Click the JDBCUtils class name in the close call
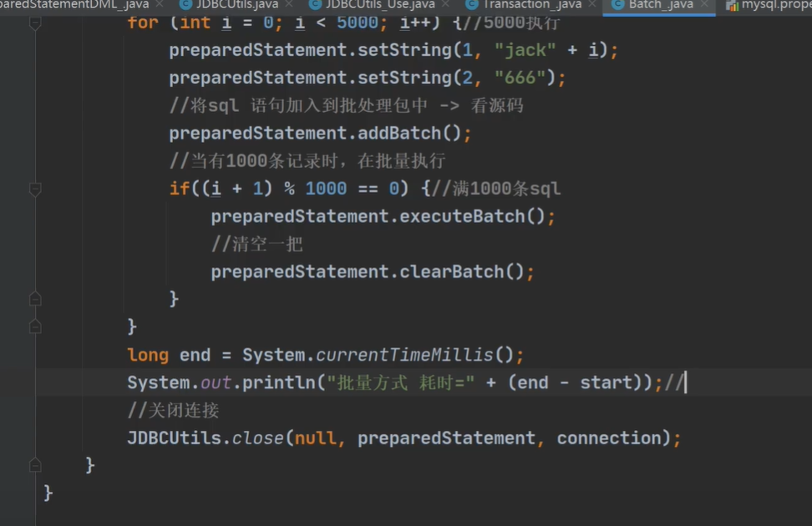This screenshot has height=526, width=812. tap(175, 438)
